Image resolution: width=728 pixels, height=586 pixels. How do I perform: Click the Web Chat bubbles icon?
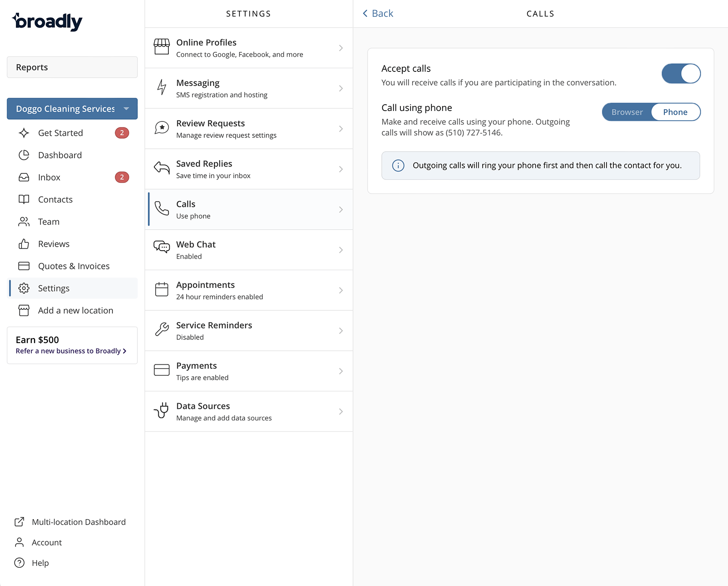(162, 247)
